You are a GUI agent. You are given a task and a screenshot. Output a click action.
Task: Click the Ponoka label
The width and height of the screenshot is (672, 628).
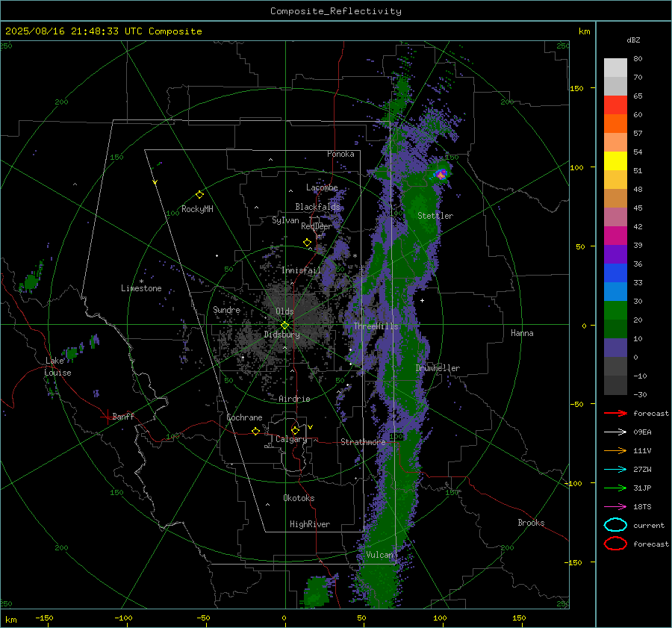340,154
